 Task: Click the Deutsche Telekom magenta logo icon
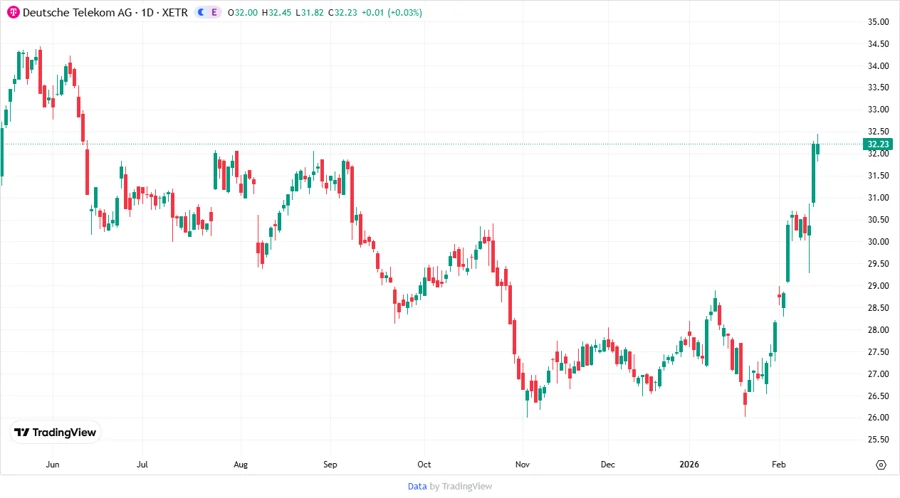click(13, 12)
